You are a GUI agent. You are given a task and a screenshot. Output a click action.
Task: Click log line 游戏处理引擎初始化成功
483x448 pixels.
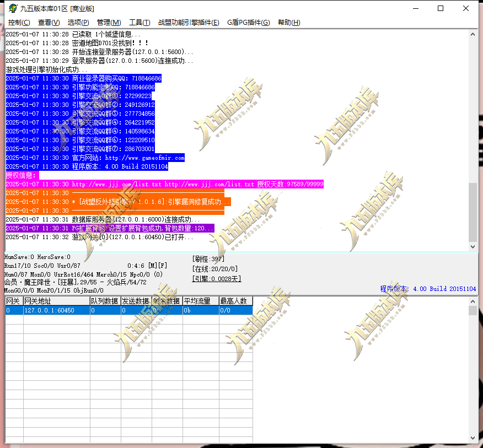46,69
